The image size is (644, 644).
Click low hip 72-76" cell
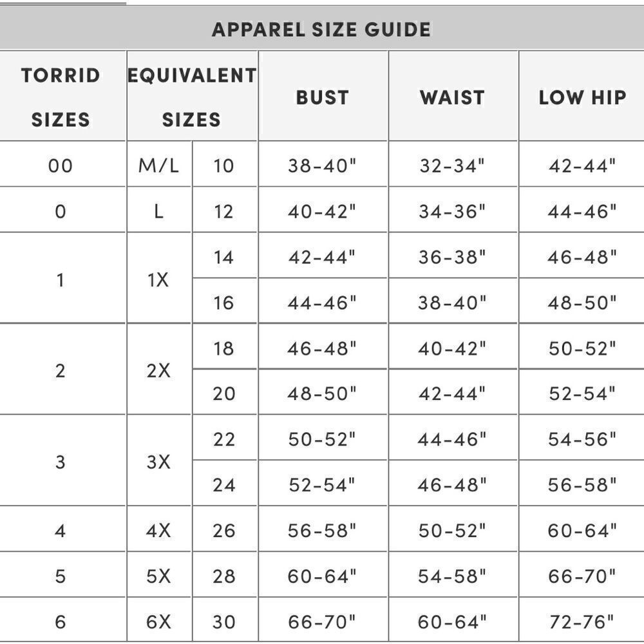(582, 621)
